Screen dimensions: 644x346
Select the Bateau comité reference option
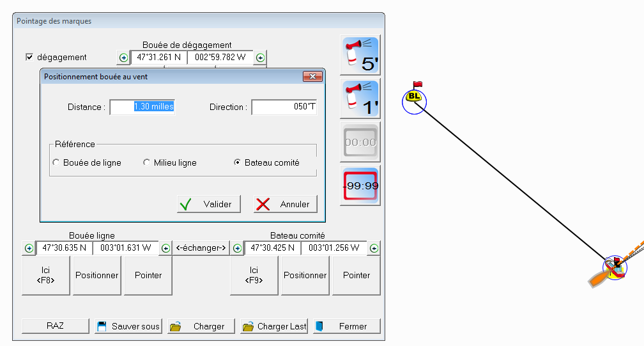click(x=238, y=163)
